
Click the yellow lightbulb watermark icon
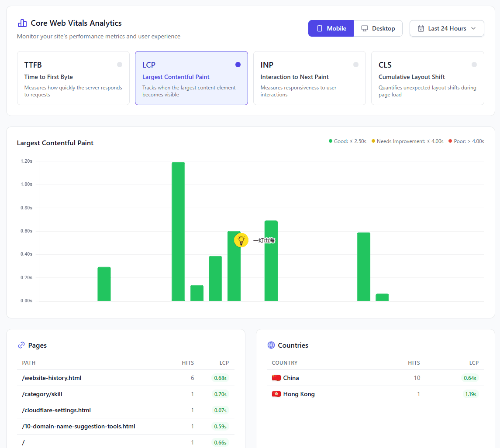click(241, 240)
